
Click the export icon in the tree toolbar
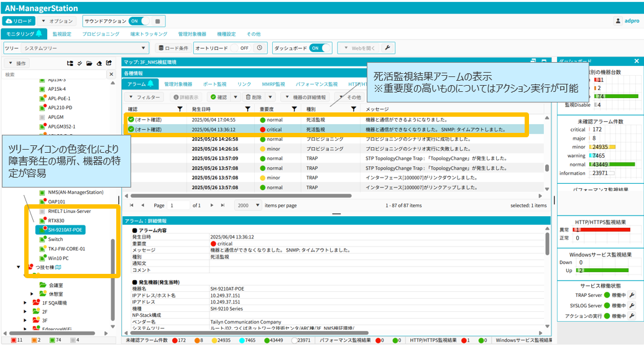click(109, 63)
